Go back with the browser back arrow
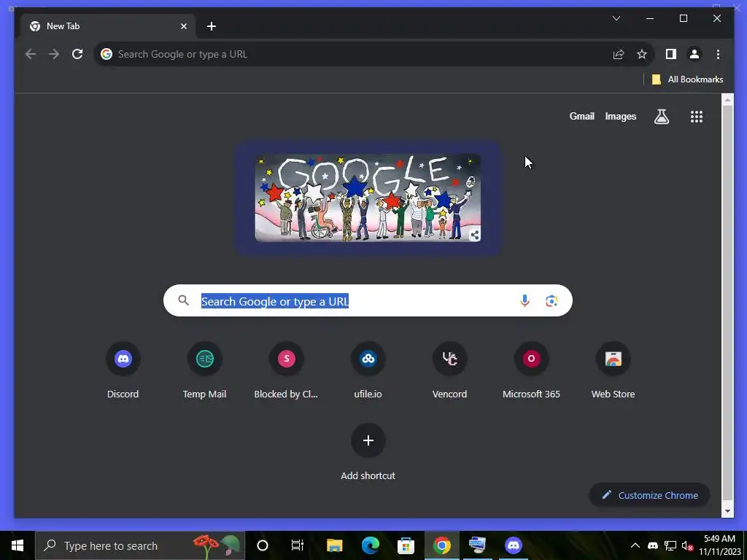 pyautogui.click(x=31, y=54)
